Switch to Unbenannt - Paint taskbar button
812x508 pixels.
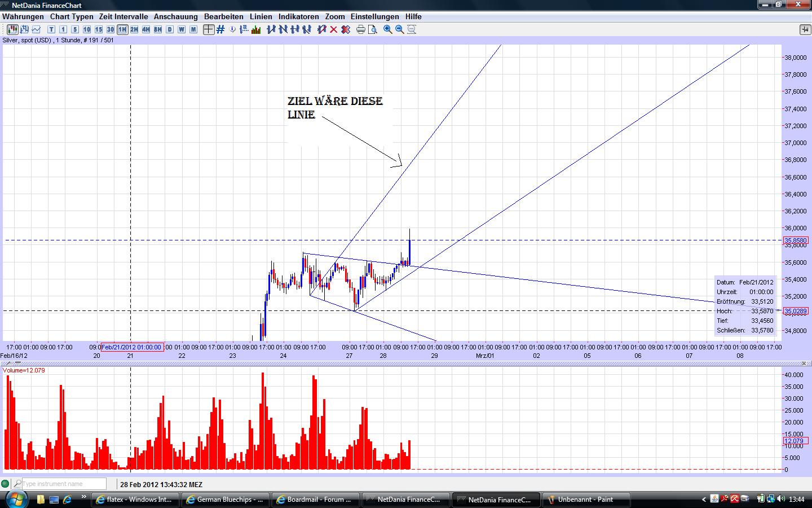(586, 500)
